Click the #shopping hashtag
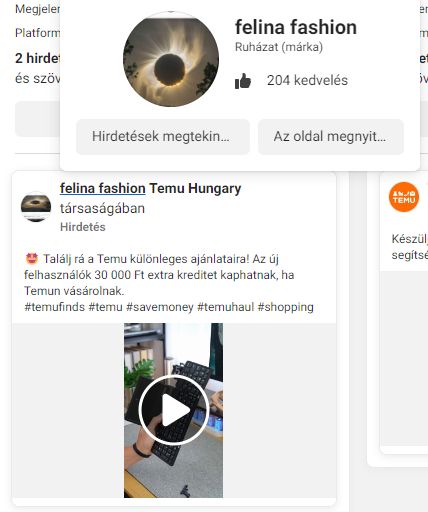 (x=286, y=307)
